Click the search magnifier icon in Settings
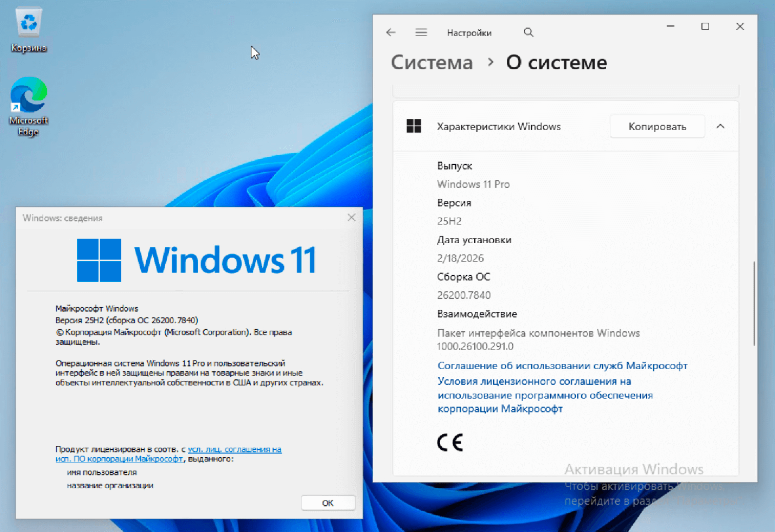Image resolution: width=775 pixels, height=532 pixels. click(528, 32)
